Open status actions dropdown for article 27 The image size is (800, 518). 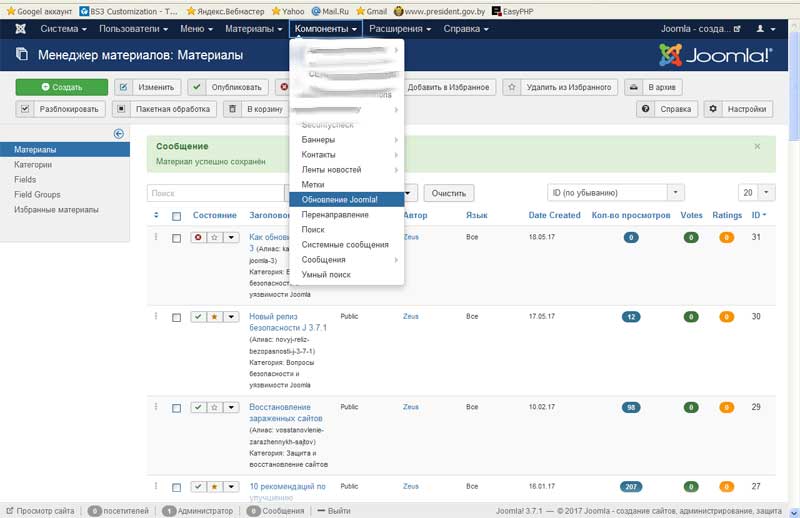click(x=232, y=487)
